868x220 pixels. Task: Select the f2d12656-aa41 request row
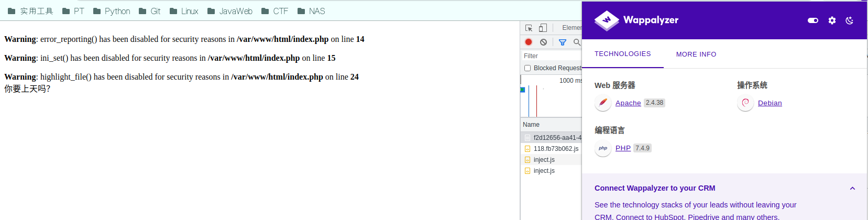[552, 138]
